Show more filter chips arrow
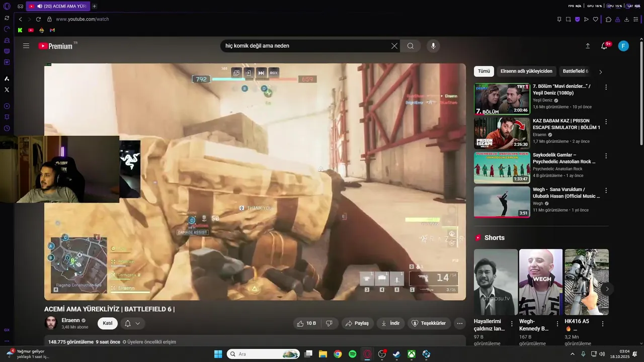 tap(600, 72)
